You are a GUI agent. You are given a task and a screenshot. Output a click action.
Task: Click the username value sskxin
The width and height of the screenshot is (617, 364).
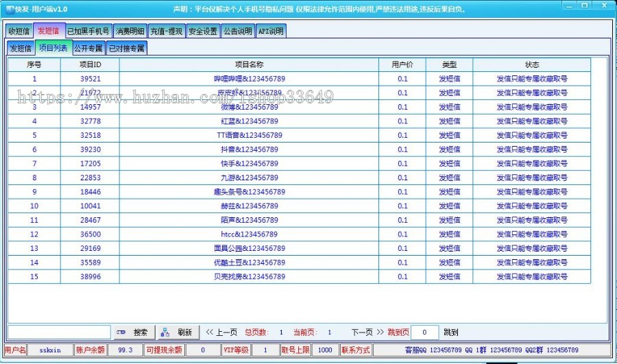[50, 350]
